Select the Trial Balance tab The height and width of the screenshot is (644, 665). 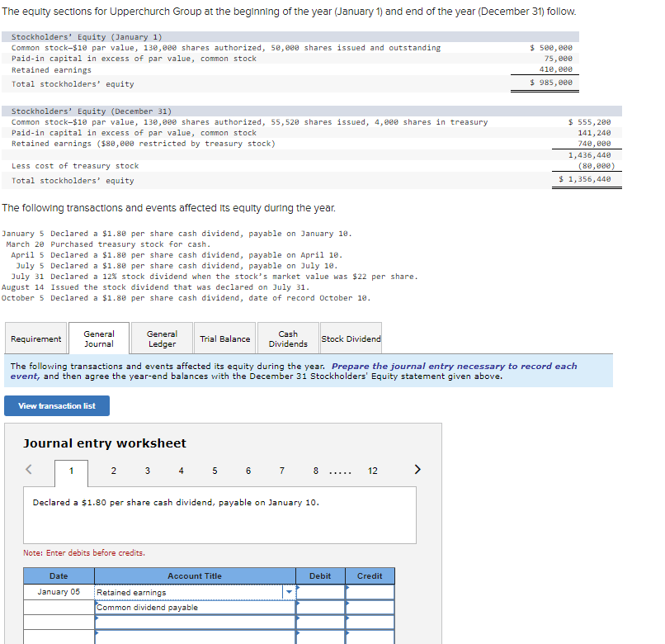(x=224, y=339)
